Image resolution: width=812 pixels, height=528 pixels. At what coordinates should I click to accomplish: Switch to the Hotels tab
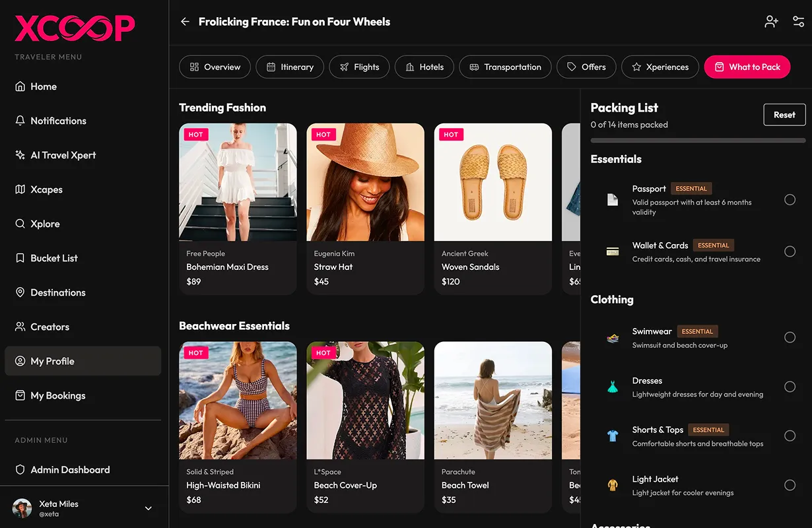point(424,67)
